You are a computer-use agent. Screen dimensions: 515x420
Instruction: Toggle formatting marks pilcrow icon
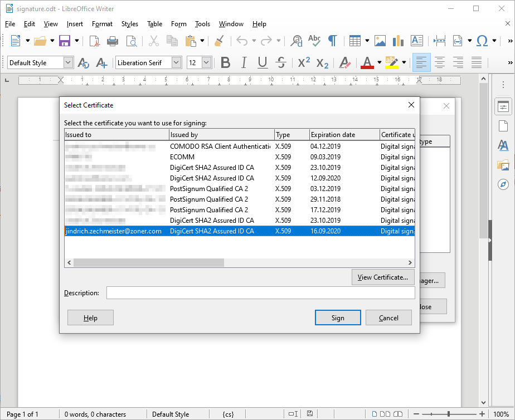[x=333, y=41]
